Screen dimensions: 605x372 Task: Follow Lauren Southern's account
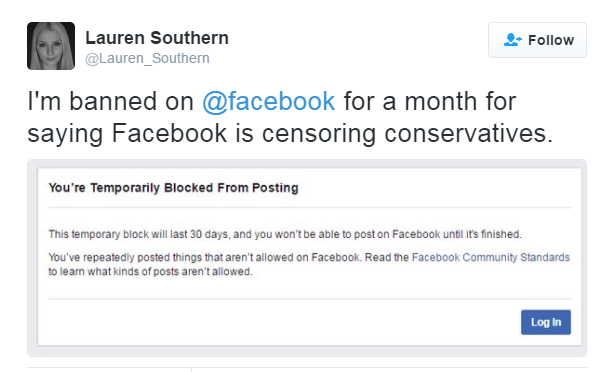point(537,40)
